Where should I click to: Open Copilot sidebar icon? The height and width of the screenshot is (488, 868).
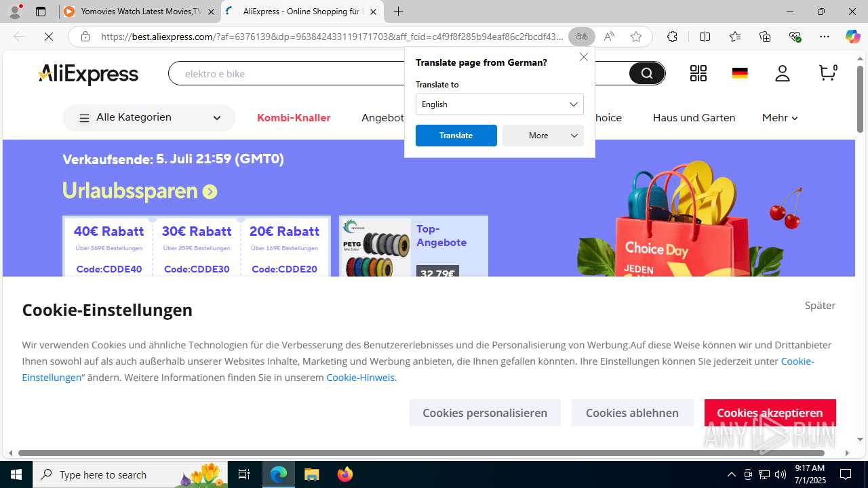[x=852, y=37]
